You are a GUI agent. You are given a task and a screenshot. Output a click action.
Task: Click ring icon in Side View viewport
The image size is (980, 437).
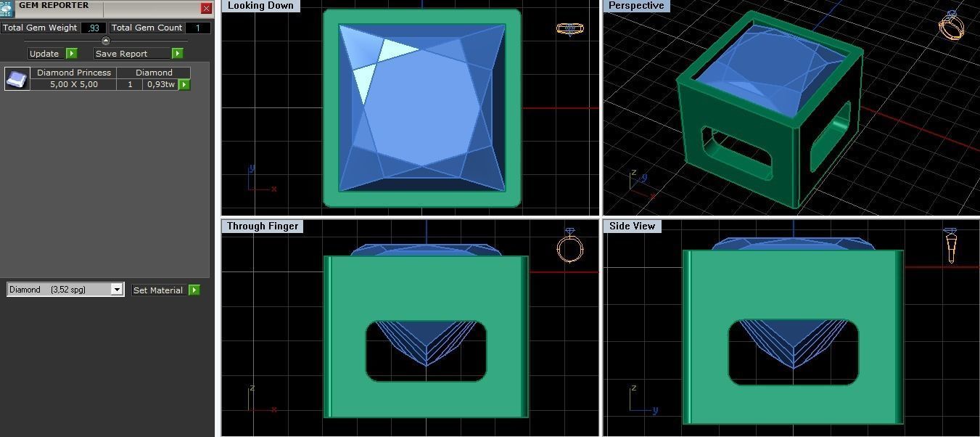pyautogui.click(x=951, y=245)
